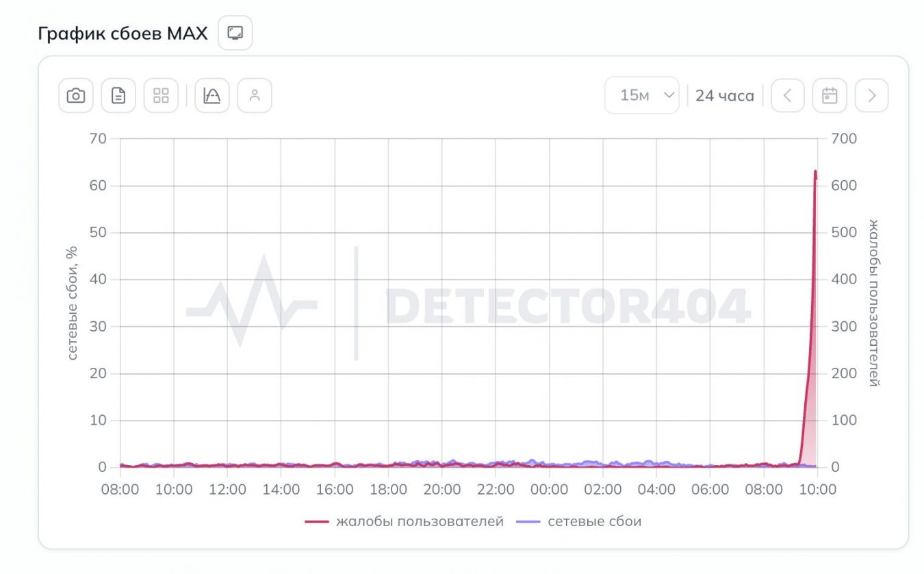Open the widgets grid icon
This screenshot has height=574, width=924.
pos(161,95)
